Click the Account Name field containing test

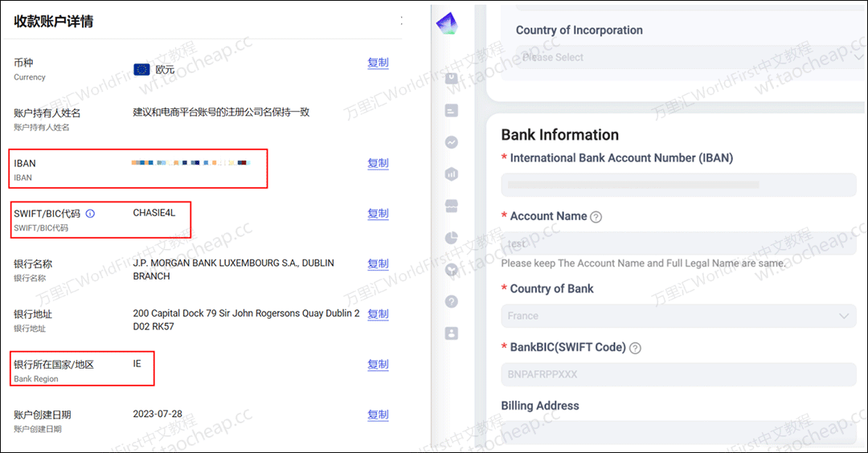pyautogui.click(x=678, y=243)
